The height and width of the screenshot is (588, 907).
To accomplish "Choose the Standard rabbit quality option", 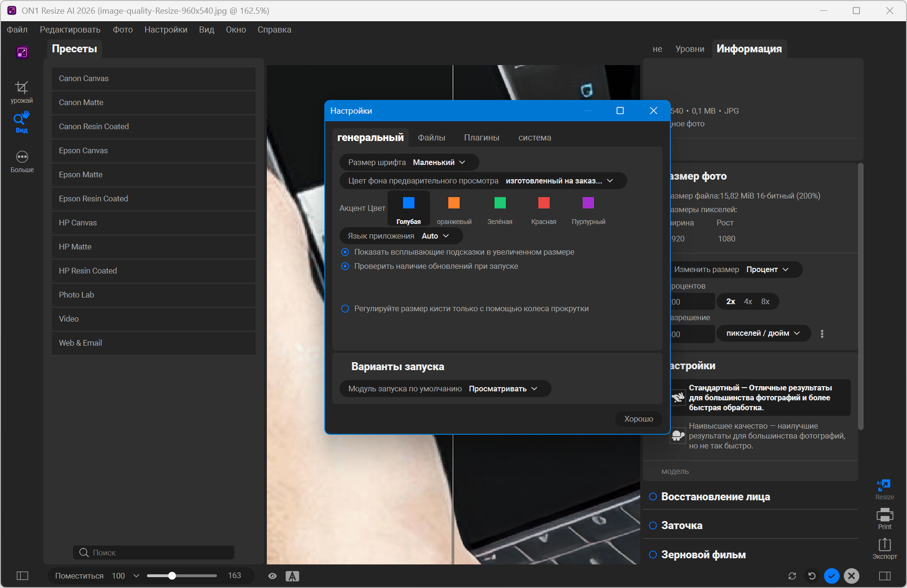I will 760,398.
